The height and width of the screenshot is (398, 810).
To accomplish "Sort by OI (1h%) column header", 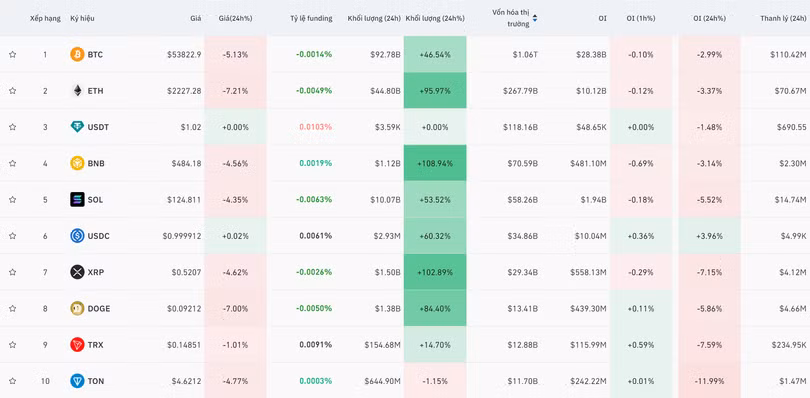I will [x=641, y=18].
